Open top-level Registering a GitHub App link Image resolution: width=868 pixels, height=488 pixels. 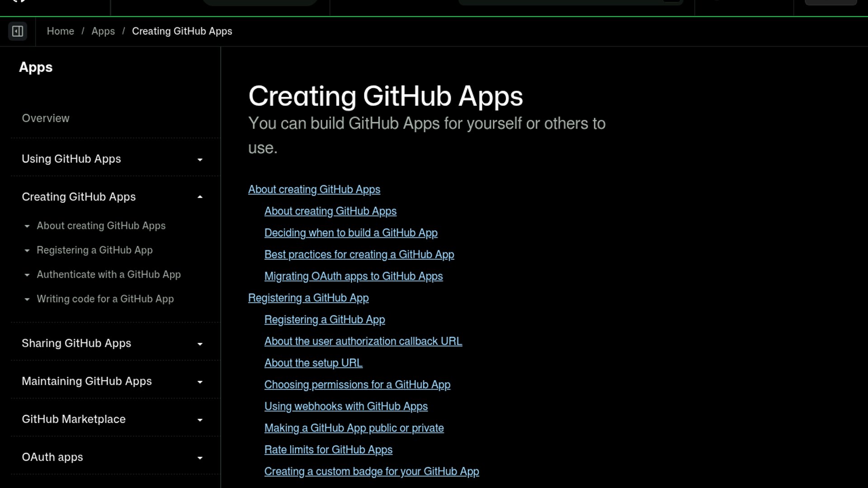tap(308, 298)
